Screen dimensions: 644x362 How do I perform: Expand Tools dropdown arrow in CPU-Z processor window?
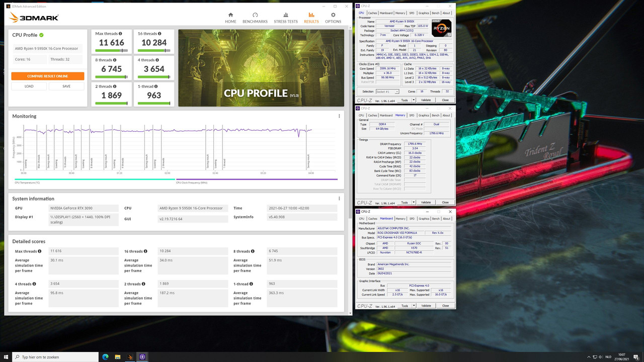tap(413, 100)
